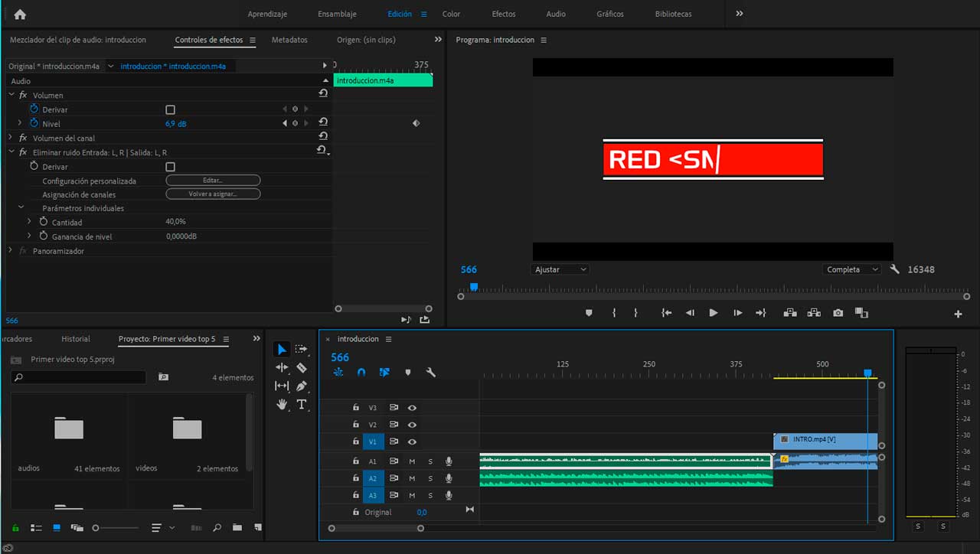Select the Razor tool in the tools panel

coord(302,368)
